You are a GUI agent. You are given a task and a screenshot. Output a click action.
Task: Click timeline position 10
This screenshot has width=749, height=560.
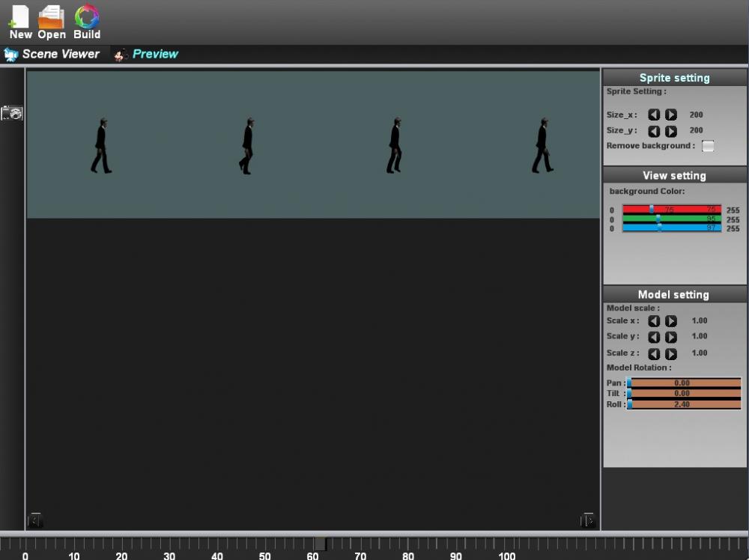(73, 556)
